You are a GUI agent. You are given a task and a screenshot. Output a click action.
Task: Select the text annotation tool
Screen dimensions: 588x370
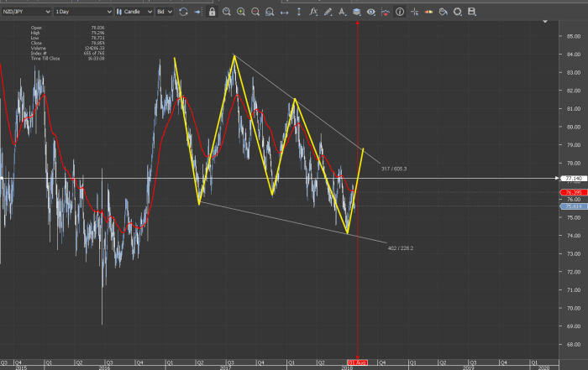342,13
